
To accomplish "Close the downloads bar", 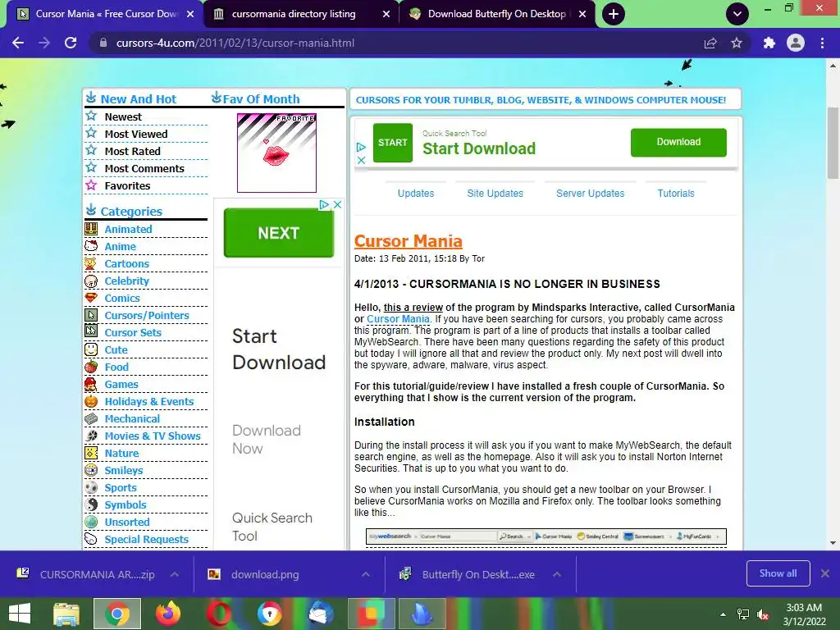I will (x=825, y=573).
